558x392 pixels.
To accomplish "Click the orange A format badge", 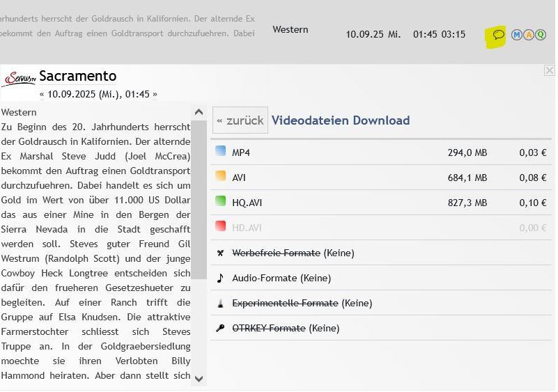I will click(529, 35).
